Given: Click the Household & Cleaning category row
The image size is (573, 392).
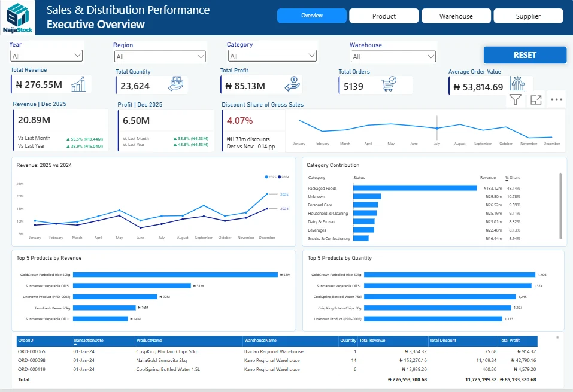Looking at the screenshot, I should [x=414, y=213].
